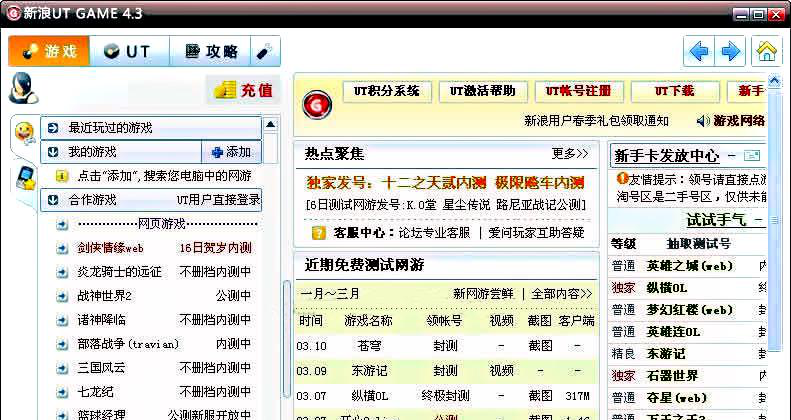Screen dimensions: 791x420
Task: Open 极限飚车内测 headline link
Action: (x=539, y=183)
